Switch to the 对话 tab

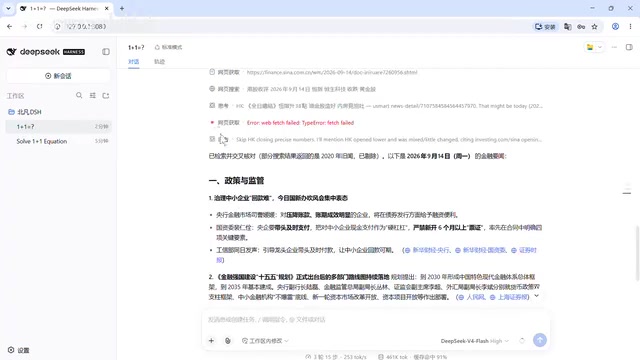(133, 62)
